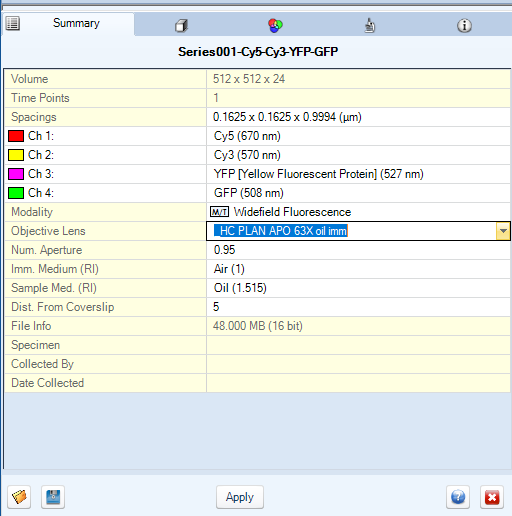Click the save floppy disk icon
This screenshot has height=516, width=512.
pos(53,497)
